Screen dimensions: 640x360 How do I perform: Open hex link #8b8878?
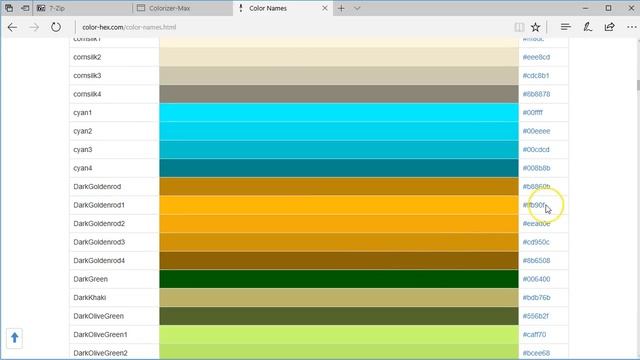click(x=536, y=94)
